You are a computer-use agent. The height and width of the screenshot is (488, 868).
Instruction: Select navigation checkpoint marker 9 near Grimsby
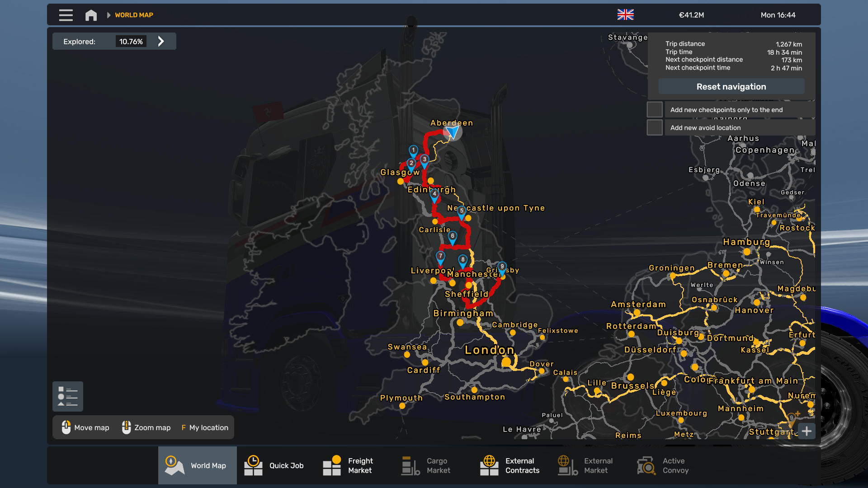pos(502,267)
